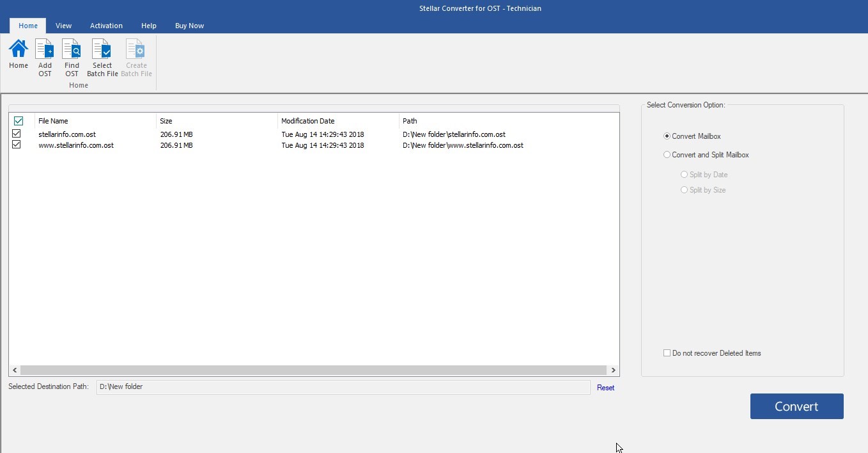Click the Convert button

[796, 406]
